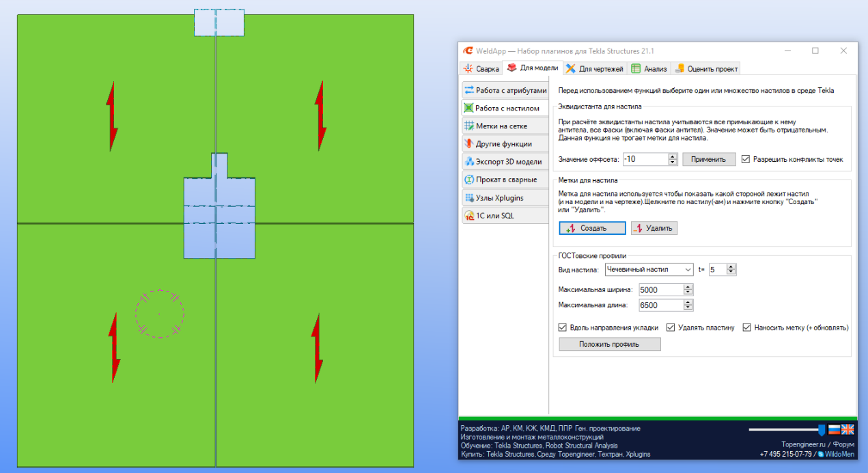
Task: Select the Для модели tab
Action: (533, 68)
